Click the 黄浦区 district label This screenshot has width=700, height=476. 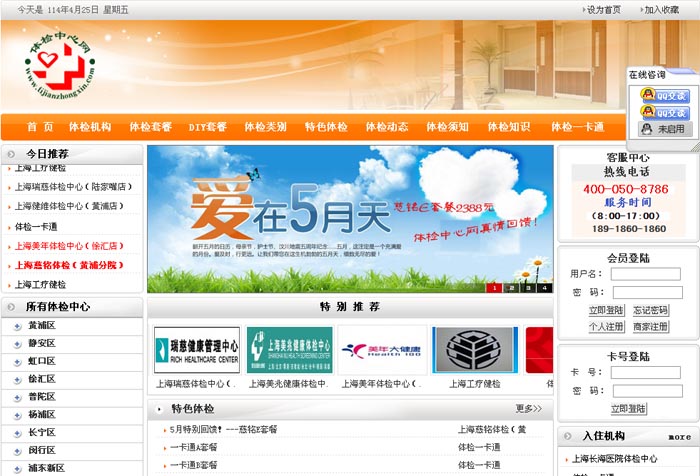(x=42, y=326)
